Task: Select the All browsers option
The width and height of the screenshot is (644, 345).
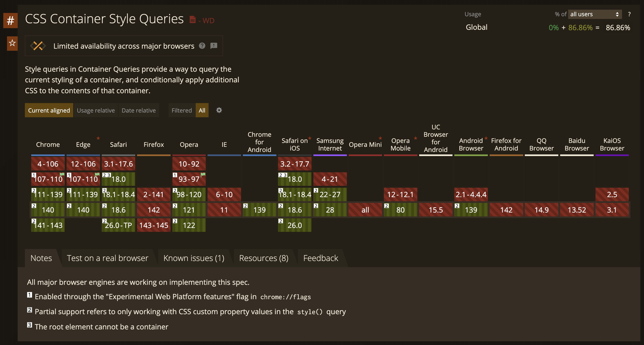Action: [202, 110]
